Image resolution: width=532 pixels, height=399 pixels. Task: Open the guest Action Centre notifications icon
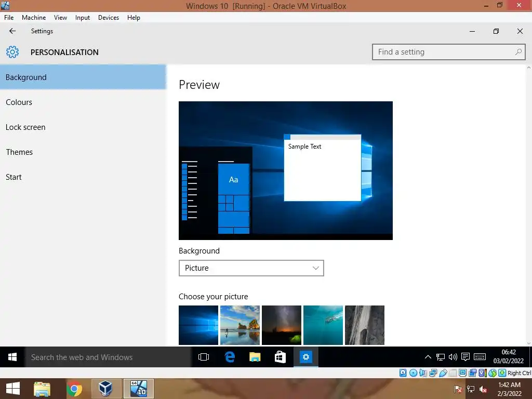click(x=465, y=357)
